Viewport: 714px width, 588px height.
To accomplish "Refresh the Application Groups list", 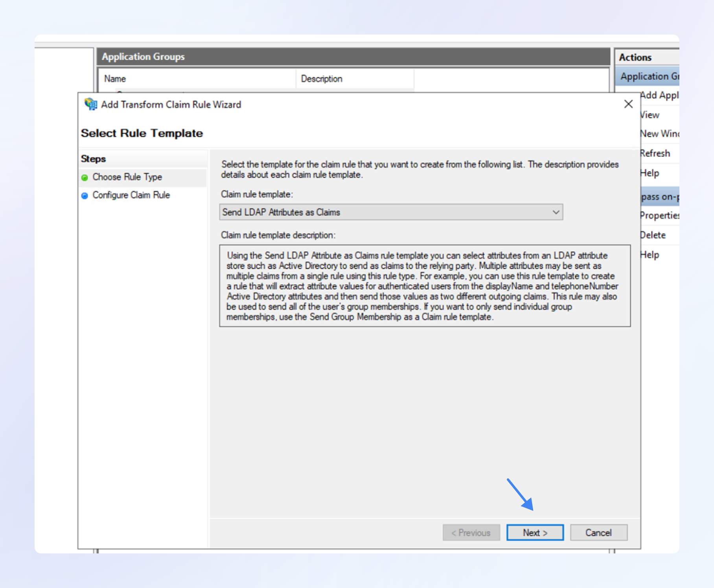I will 655,153.
